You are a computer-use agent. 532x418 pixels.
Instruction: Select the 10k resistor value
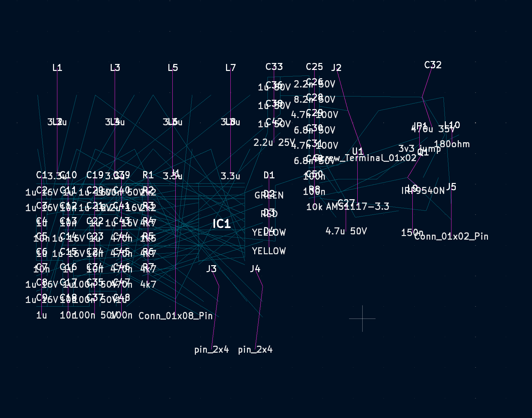click(x=315, y=207)
